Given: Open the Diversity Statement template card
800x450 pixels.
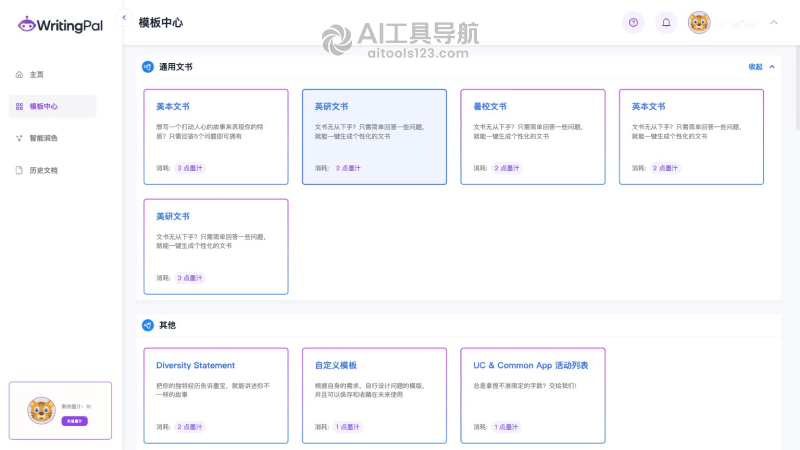Looking at the screenshot, I should [x=216, y=396].
